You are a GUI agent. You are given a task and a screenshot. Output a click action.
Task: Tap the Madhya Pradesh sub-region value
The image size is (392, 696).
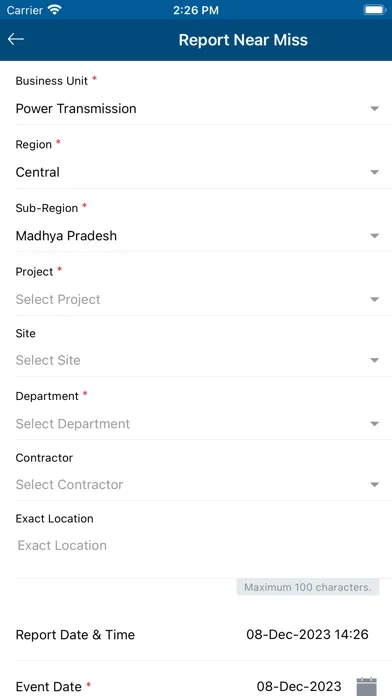pos(66,236)
